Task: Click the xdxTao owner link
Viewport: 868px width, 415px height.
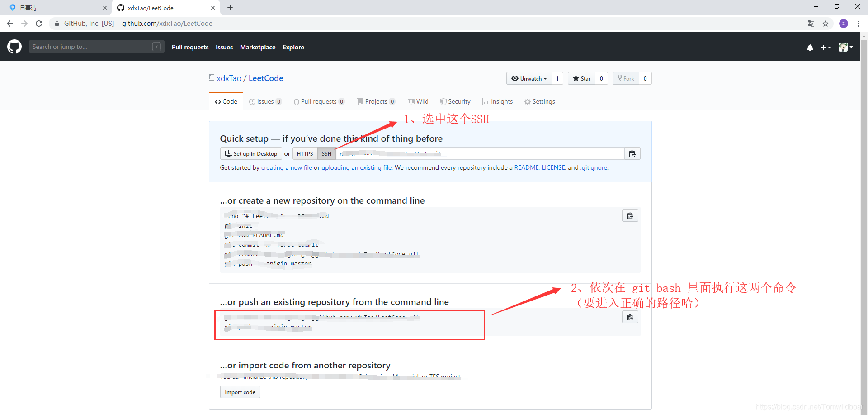Action: tap(229, 78)
